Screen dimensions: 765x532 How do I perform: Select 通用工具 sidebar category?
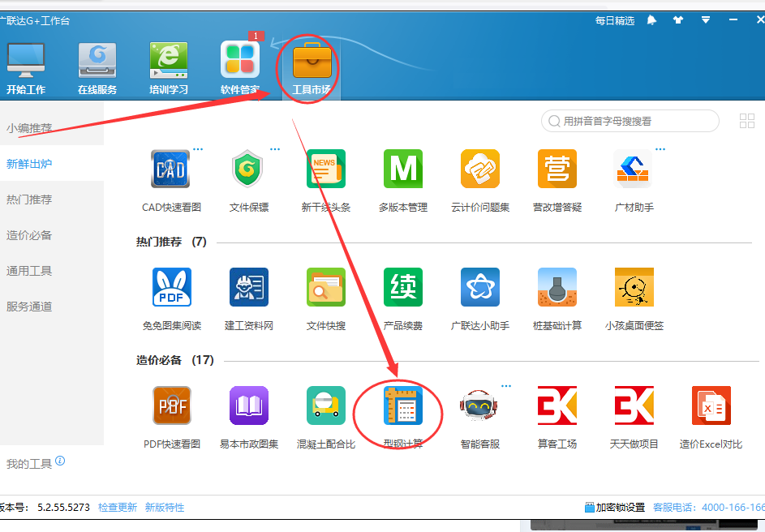(x=28, y=271)
